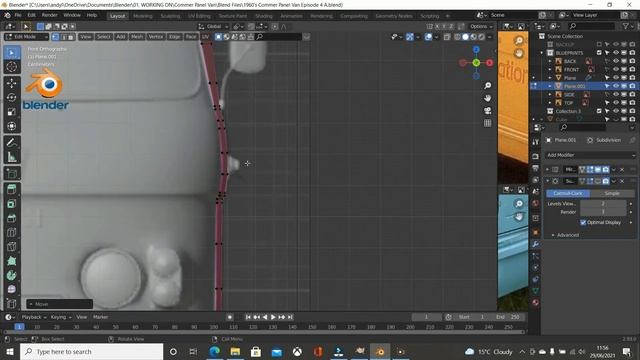Hide the TOP object in outliner
Image resolution: width=640 pixels, height=360 pixels.
[616, 103]
